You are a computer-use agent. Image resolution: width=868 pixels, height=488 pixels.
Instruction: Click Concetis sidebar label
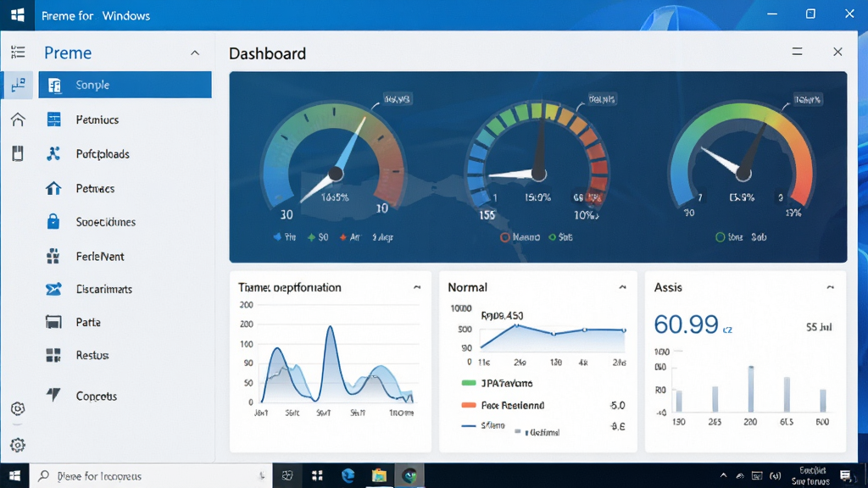tap(97, 396)
